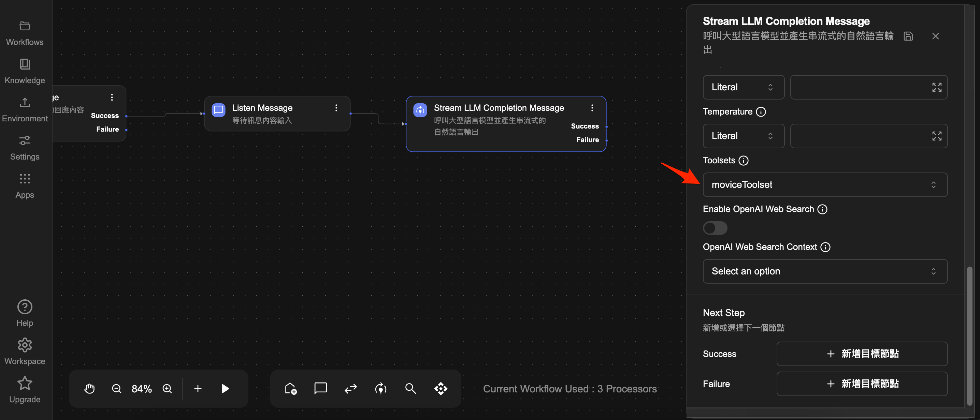Open OpenAI Web Search Context dropdown

click(x=825, y=271)
